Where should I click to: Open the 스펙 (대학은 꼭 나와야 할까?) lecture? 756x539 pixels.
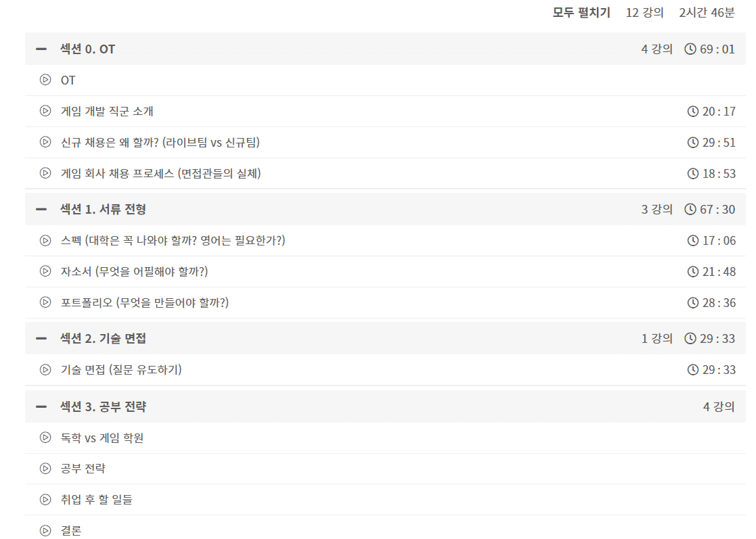point(173,240)
